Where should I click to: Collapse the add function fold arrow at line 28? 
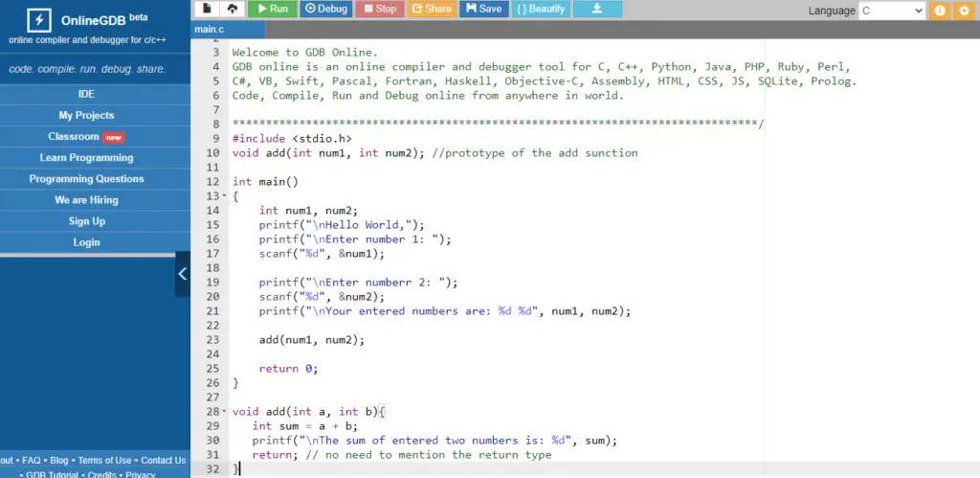(x=224, y=412)
